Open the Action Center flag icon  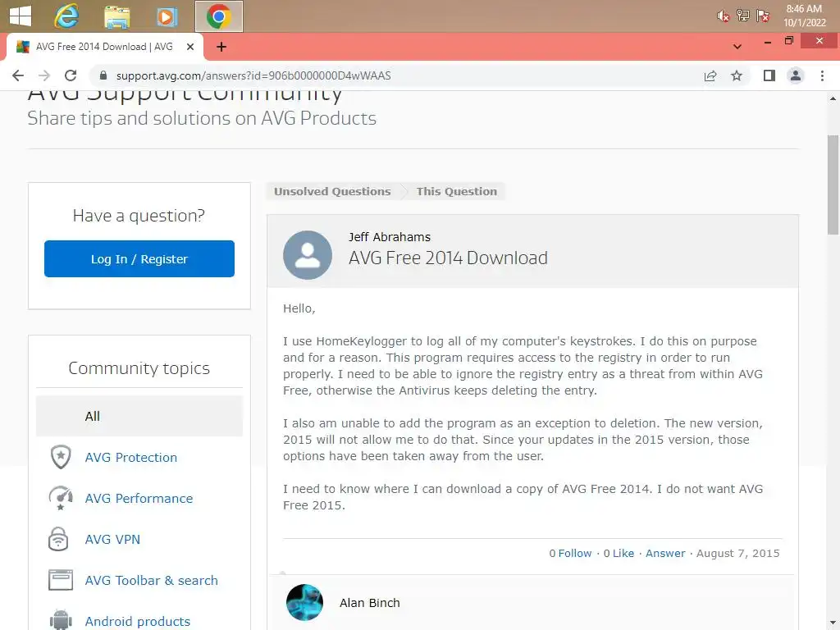pyautogui.click(x=763, y=16)
